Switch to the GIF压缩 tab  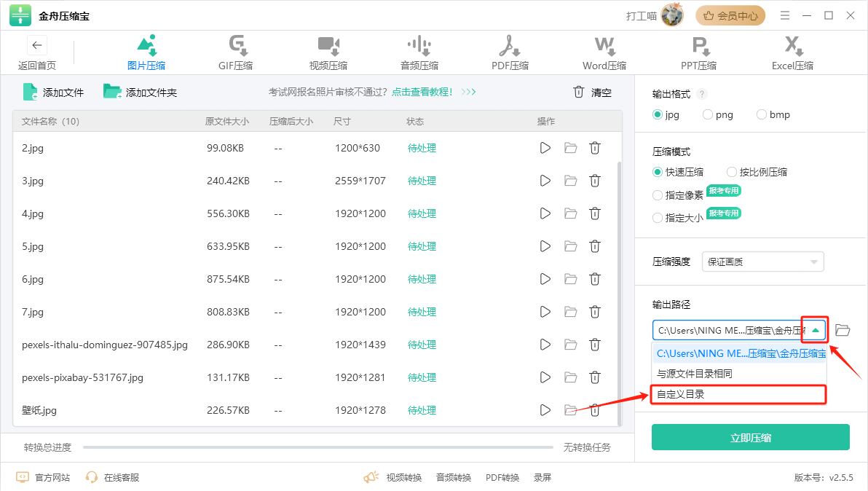[236, 53]
